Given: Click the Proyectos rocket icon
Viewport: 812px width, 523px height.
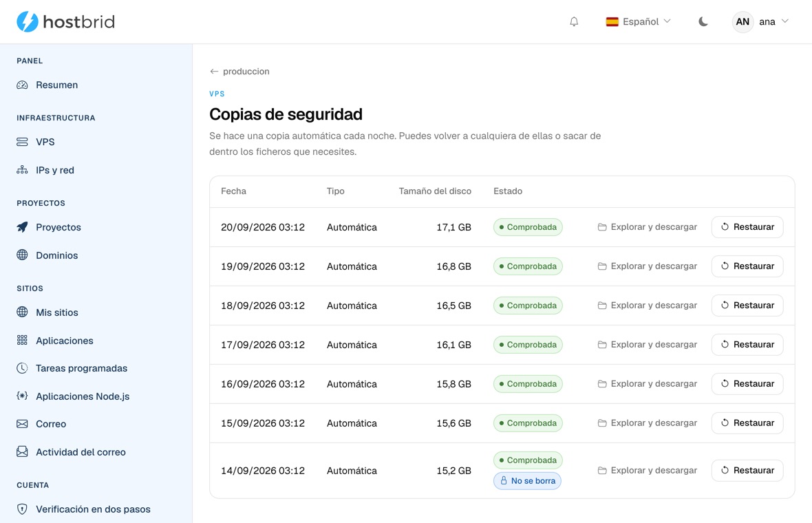Looking at the screenshot, I should pyautogui.click(x=22, y=227).
